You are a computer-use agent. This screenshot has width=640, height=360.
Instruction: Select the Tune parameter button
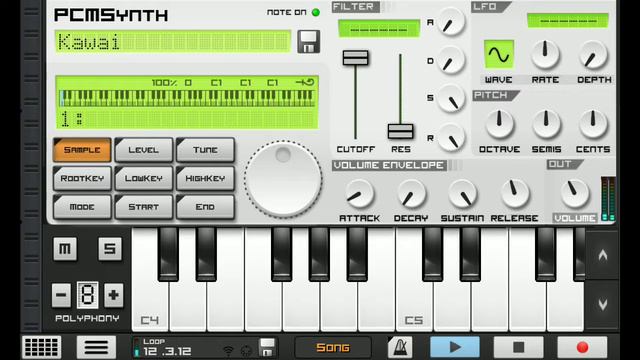pos(205,150)
